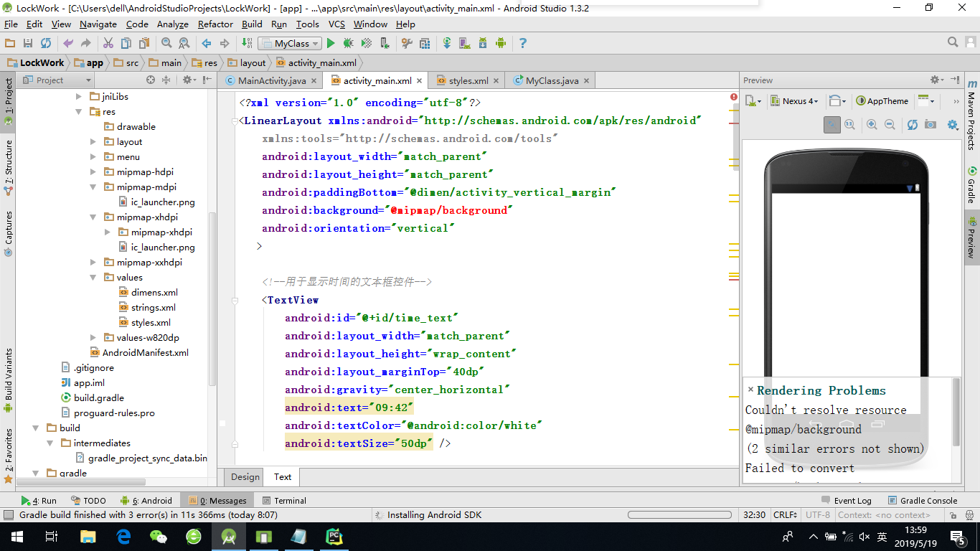Viewport: 980px width, 551px height.
Task: Click Scroll from Source icon in Project panel
Action: (x=150, y=80)
